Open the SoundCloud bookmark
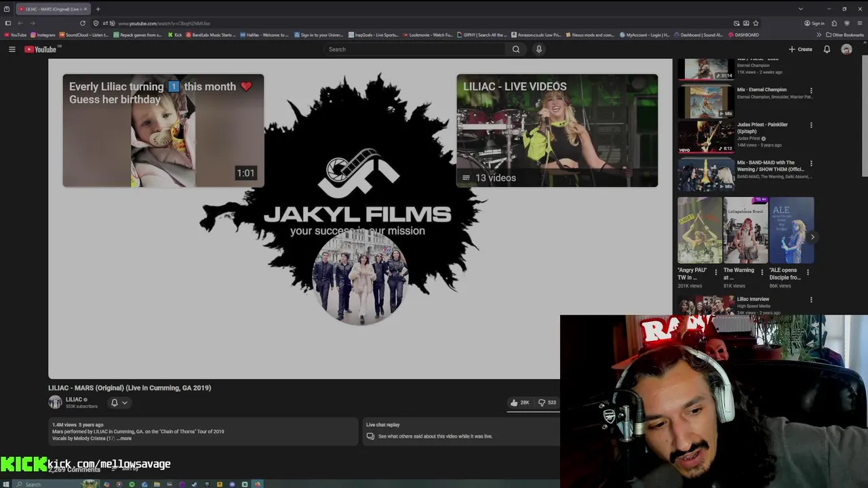Image resolution: width=868 pixels, height=488 pixels. click(84, 35)
